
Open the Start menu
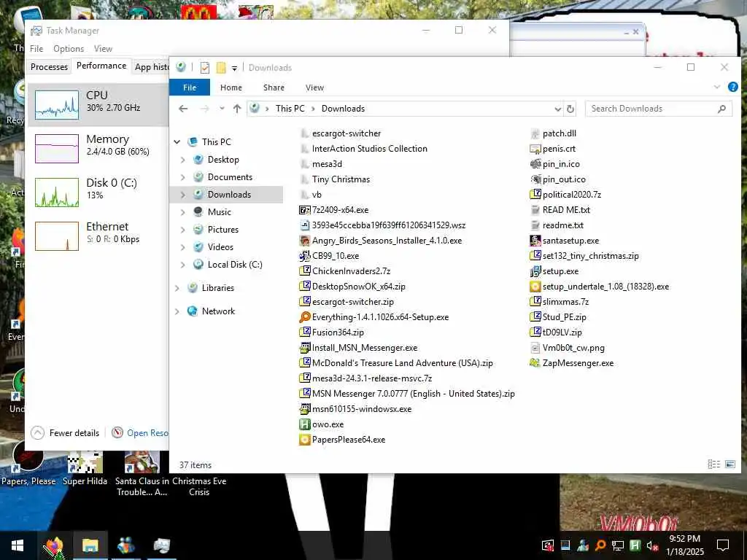[18, 545]
